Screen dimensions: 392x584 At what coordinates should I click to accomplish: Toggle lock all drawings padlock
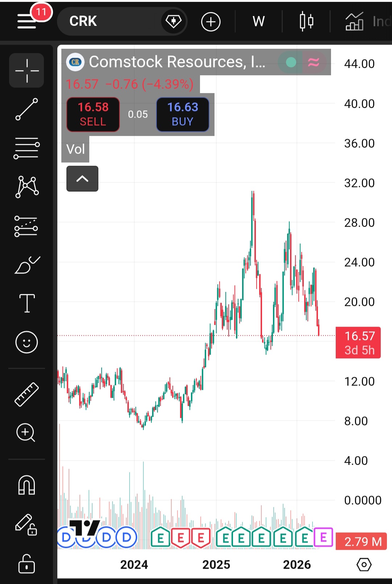click(26, 564)
